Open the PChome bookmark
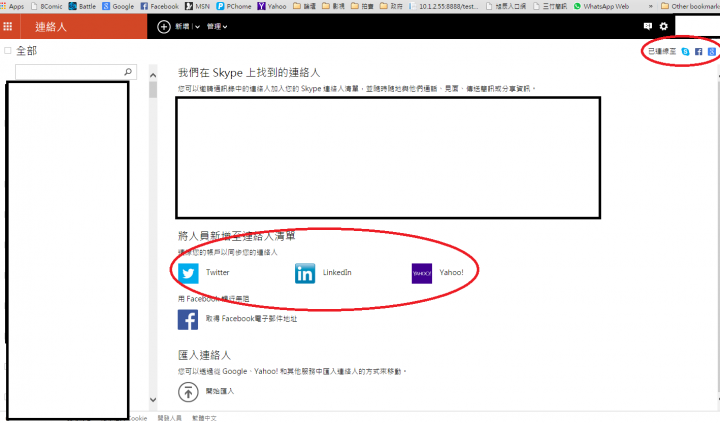Image resolution: width=720 pixels, height=423 pixels. pos(234,6)
